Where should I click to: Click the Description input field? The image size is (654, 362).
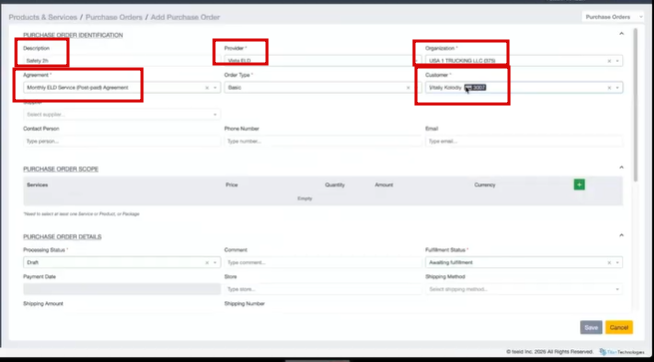122,61
